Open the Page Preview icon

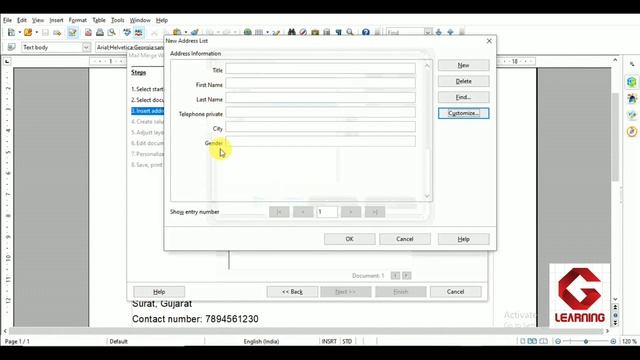click(x=111, y=32)
